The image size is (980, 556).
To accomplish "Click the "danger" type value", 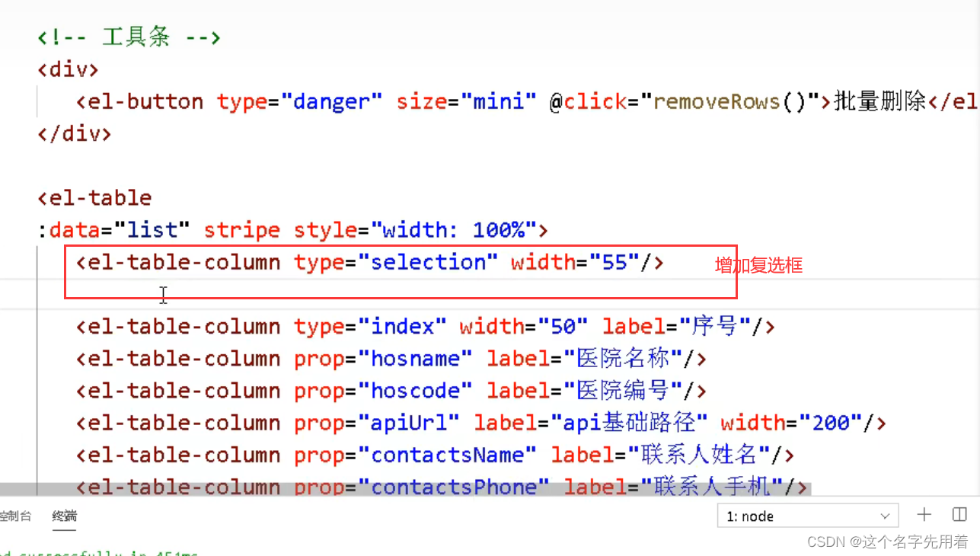I will point(332,101).
